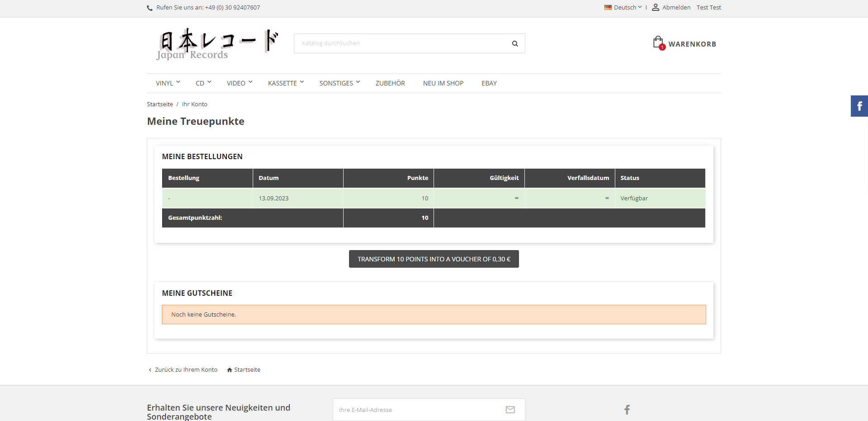Click the home icon beside Startseite

click(x=230, y=370)
